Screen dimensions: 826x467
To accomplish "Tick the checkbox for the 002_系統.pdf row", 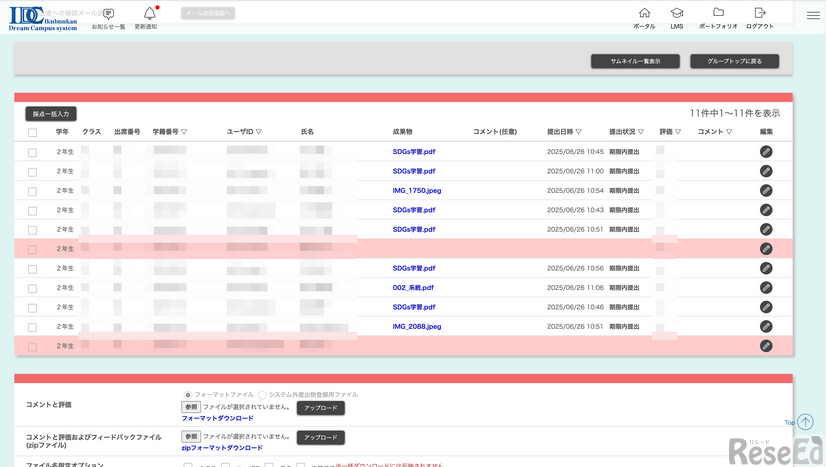I will click(x=33, y=288).
